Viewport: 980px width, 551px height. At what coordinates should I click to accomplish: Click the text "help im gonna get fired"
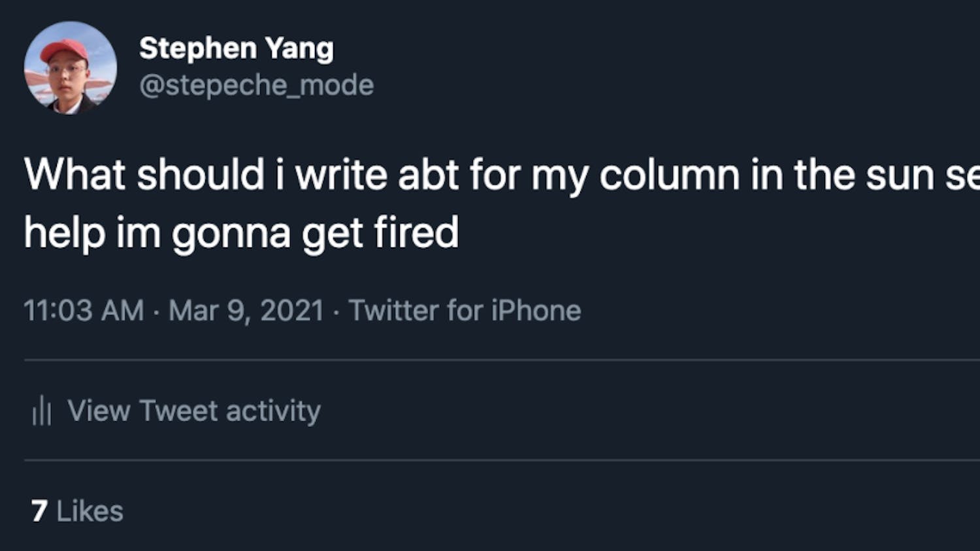241,233
